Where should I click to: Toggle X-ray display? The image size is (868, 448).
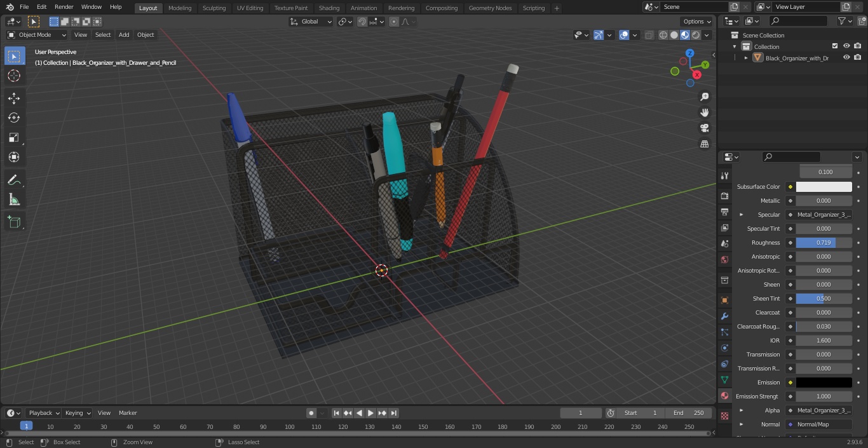(x=649, y=35)
